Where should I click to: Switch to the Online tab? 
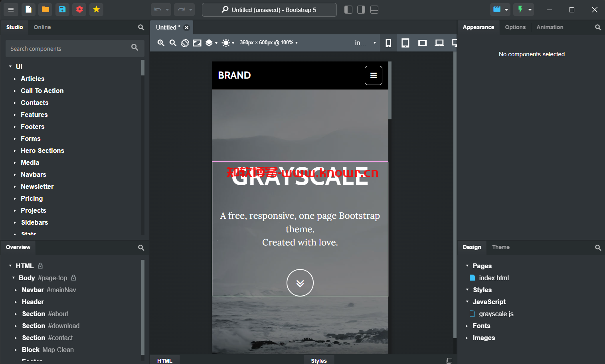pyautogui.click(x=42, y=27)
